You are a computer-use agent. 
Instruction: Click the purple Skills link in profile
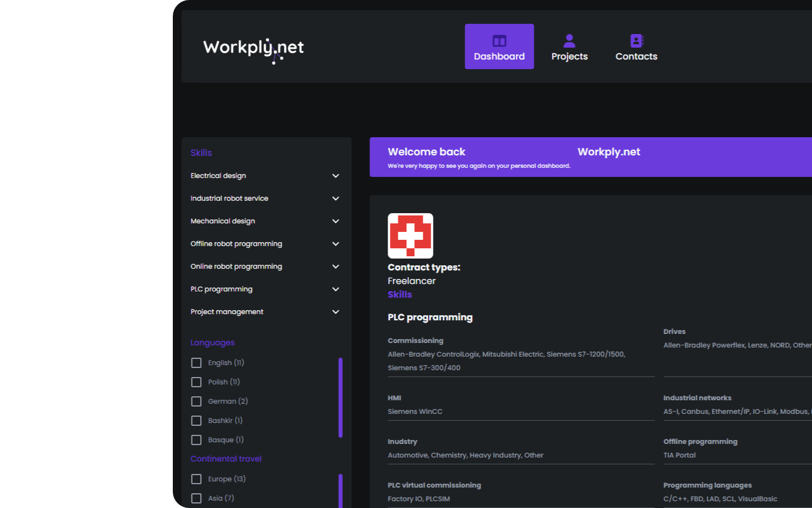tap(400, 294)
